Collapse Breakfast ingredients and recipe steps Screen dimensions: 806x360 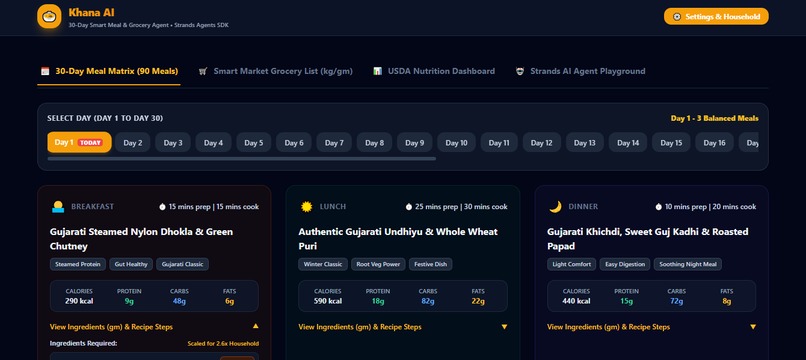[x=154, y=327]
